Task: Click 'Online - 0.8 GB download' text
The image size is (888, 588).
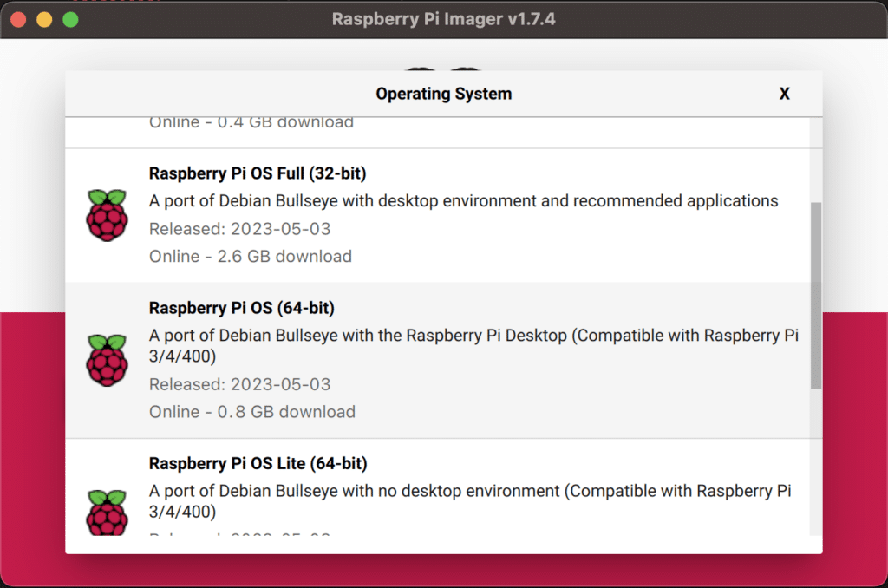Action: [x=252, y=412]
